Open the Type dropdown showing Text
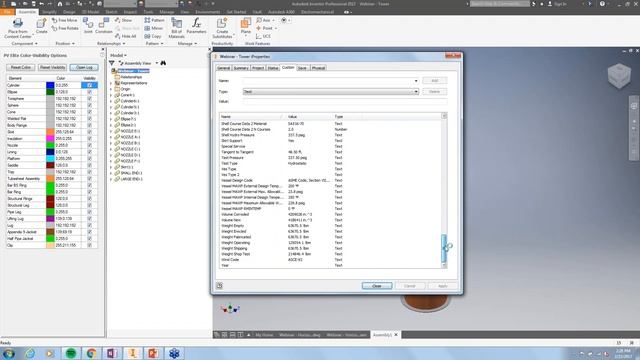Screen dimensions: 640x360 point(416,91)
